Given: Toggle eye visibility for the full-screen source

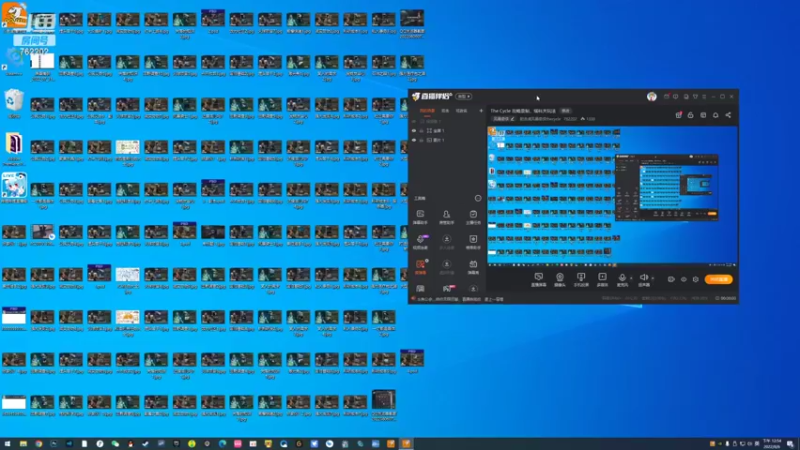Looking at the screenshot, I should coord(414,131).
